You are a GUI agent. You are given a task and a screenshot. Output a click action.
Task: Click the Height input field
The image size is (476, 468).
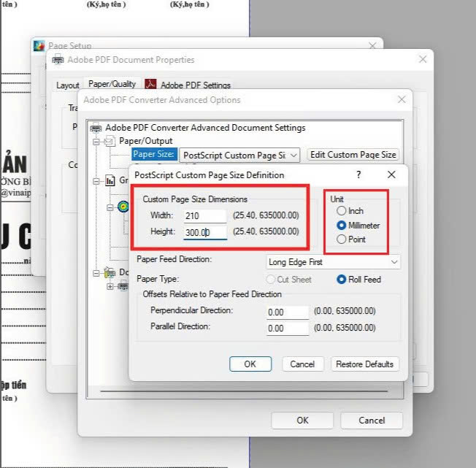pos(205,232)
